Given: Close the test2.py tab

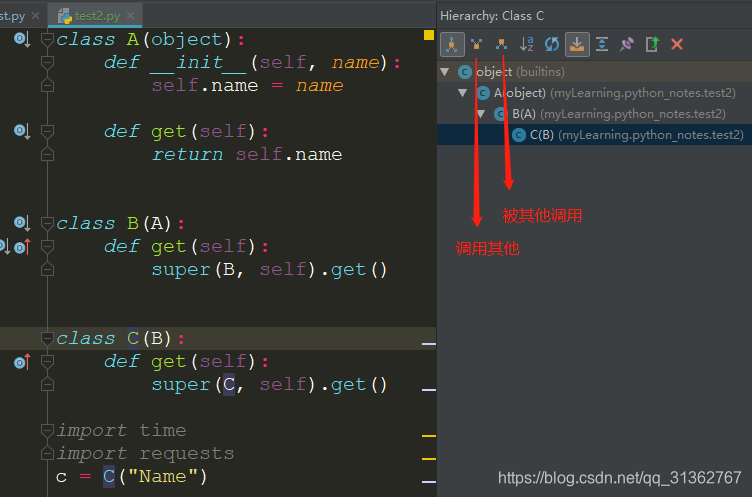Looking at the screenshot, I should 129,15.
